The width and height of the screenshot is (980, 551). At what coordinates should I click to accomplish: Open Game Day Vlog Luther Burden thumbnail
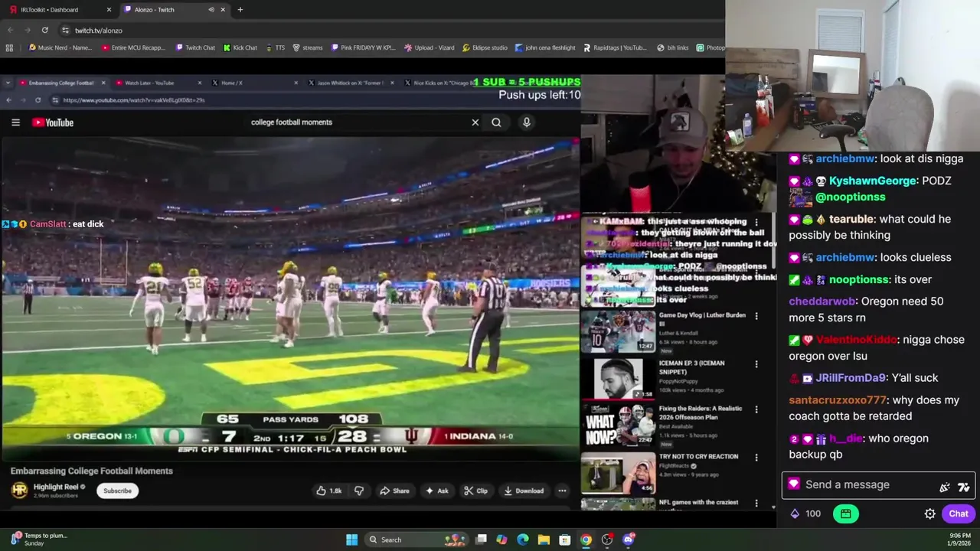[x=618, y=332]
